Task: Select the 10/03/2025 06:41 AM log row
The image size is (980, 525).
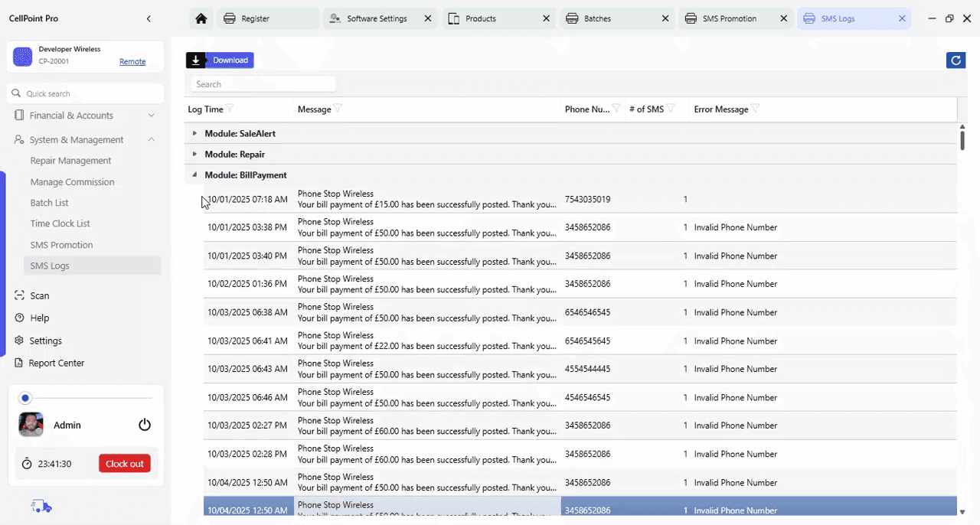Action: pos(580,341)
